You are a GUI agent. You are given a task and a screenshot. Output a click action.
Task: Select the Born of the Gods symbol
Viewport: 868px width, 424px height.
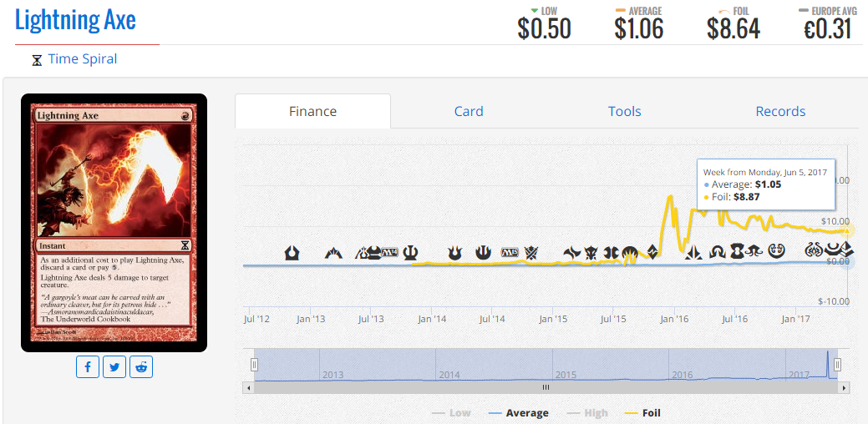[x=455, y=253]
